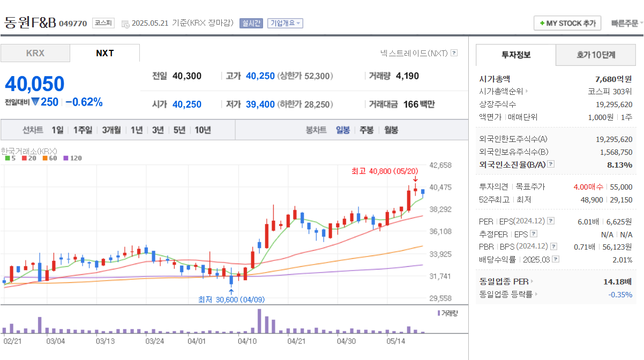
Task: Select 월봉 candlestick chart
Action: pyautogui.click(x=391, y=130)
